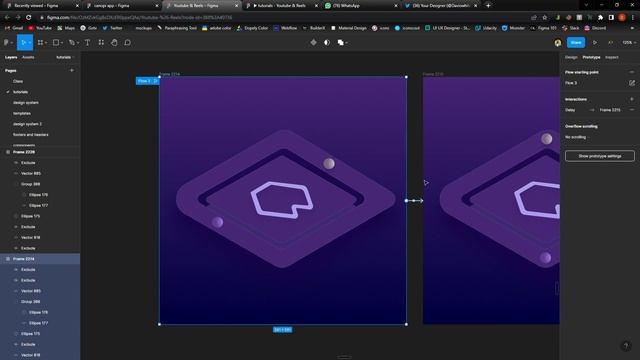The height and width of the screenshot is (360, 640).
Task: Select Frame 2214 row in layers list
Action: point(40,259)
